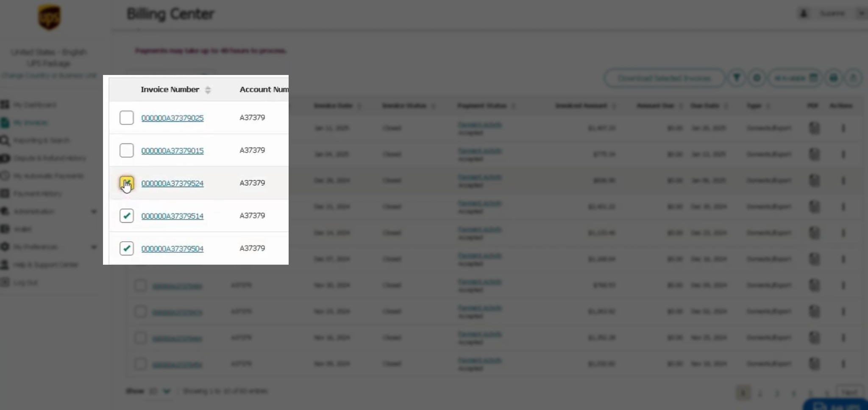The height and width of the screenshot is (410, 868).
Task: Go to page 3 in pagination
Action: 777,393
